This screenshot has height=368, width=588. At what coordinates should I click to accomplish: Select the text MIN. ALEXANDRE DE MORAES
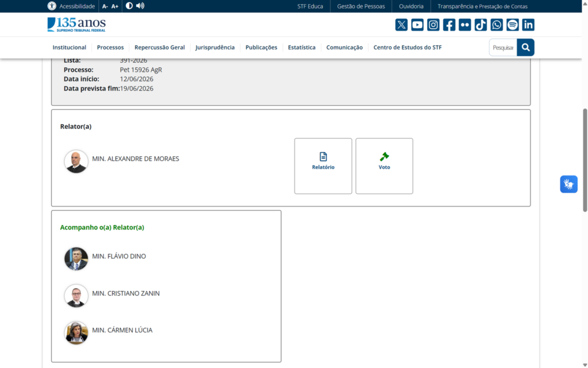coord(136,159)
